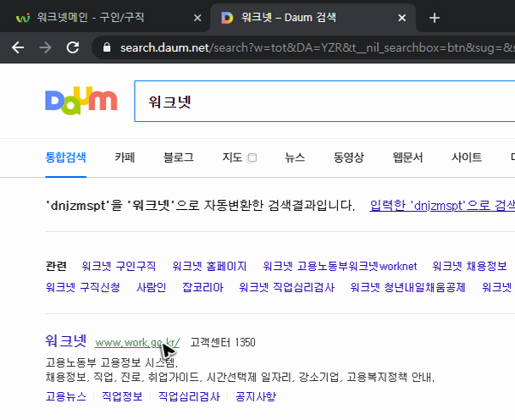Click the browser forward arrow
515x420 pixels.
point(46,47)
